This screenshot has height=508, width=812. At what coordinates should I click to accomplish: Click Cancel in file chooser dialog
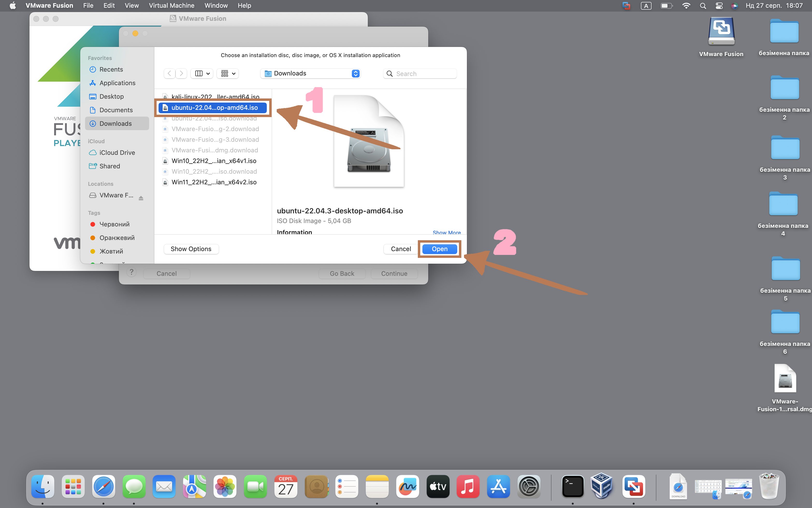[401, 249]
